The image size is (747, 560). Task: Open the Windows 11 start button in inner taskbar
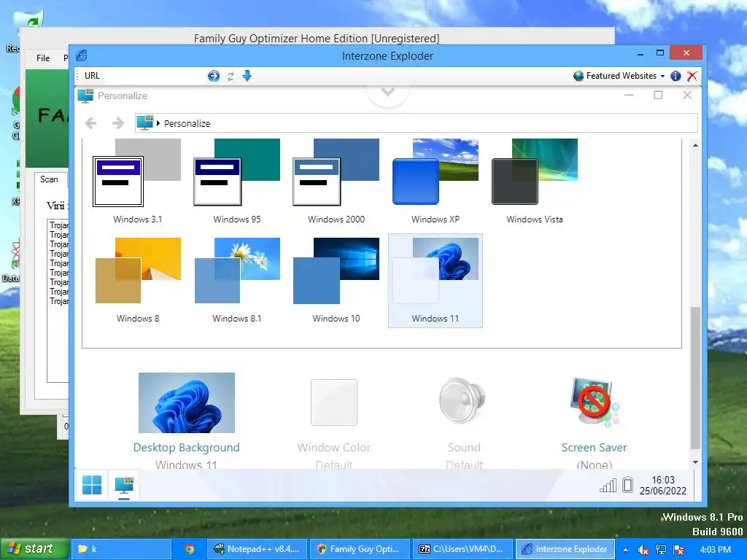click(91, 485)
